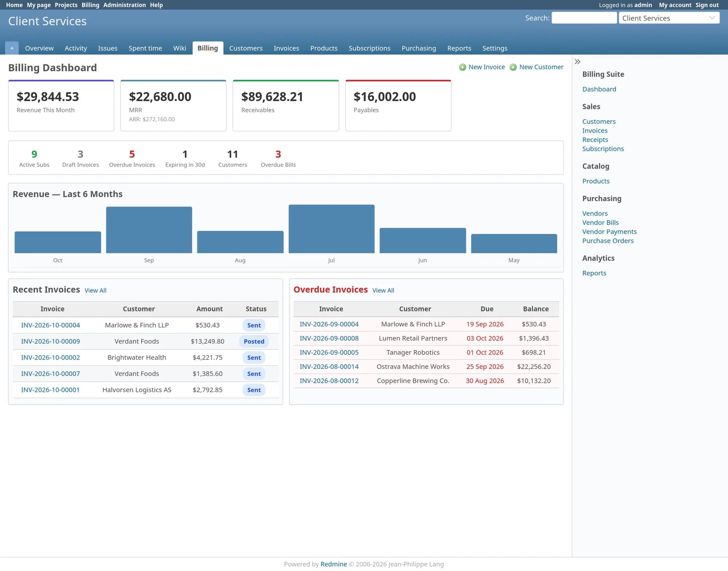Click the Redmine link in the footer
The width and height of the screenshot is (728, 571).
[334, 564]
